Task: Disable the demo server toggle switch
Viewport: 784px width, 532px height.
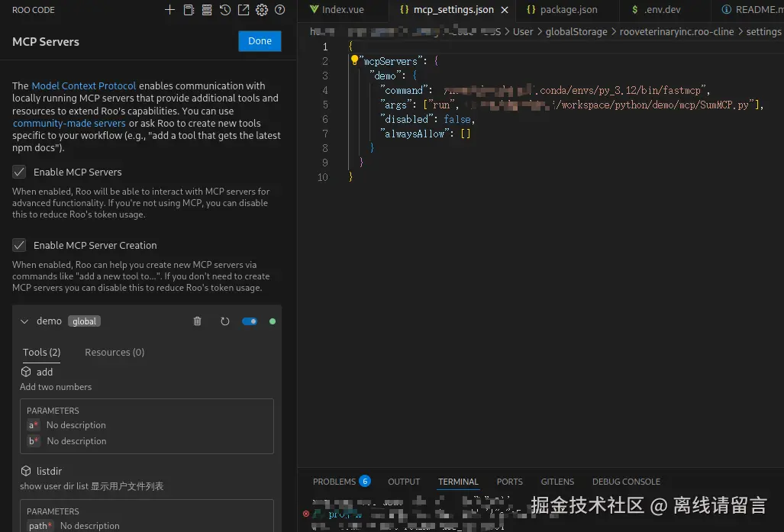Action: point(250,321)
